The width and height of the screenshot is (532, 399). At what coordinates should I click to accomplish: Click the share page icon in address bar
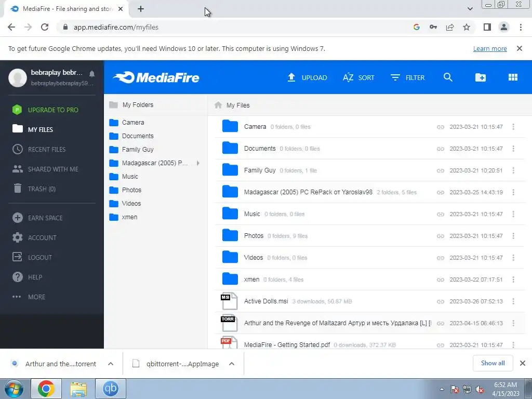[450, 27]
